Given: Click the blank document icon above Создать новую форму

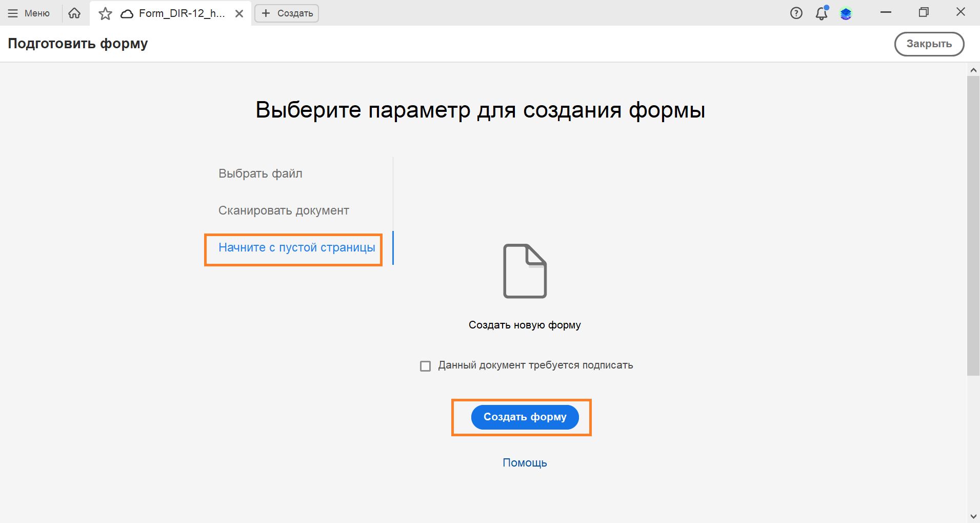Looking at the screenshot, I should [x=524, y=271].
